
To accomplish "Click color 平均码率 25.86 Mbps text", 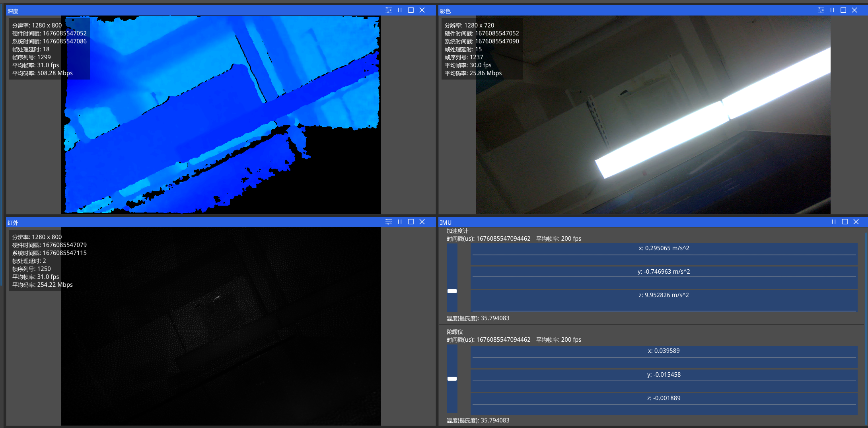I will coord(473,73).
